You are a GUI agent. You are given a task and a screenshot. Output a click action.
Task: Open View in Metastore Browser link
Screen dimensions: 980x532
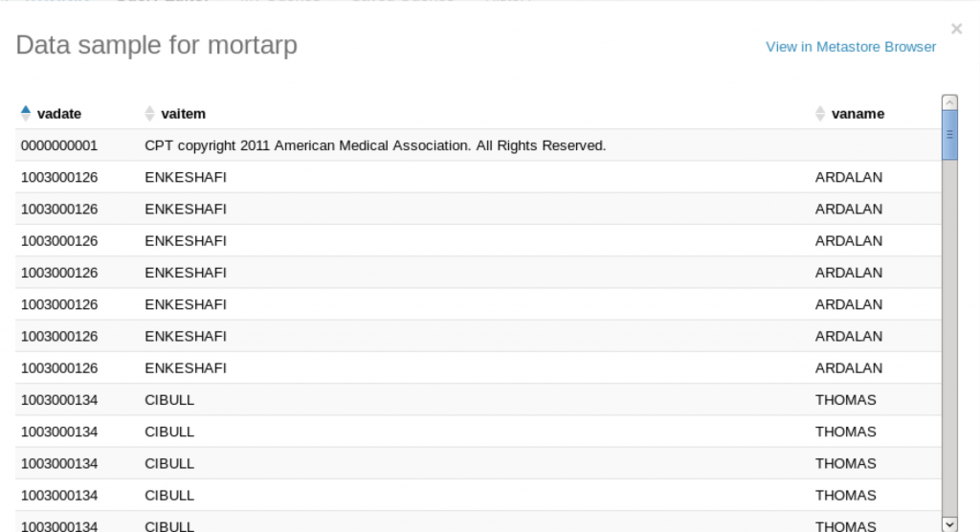click(851, 47)
